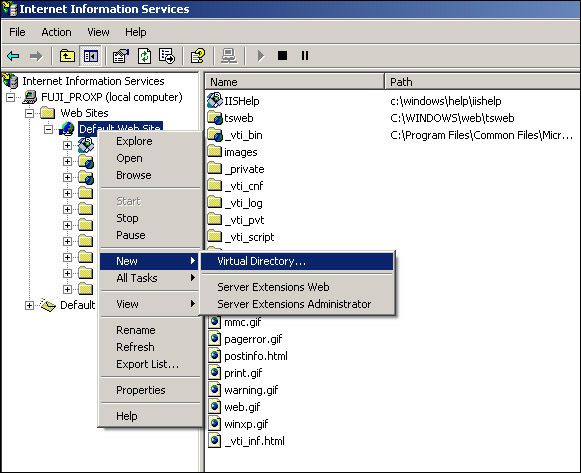The width and height of the screenshot is (581, 473).
Task: Collapse the FUJI_PROXP local computer node
Action: coord(11,97)
